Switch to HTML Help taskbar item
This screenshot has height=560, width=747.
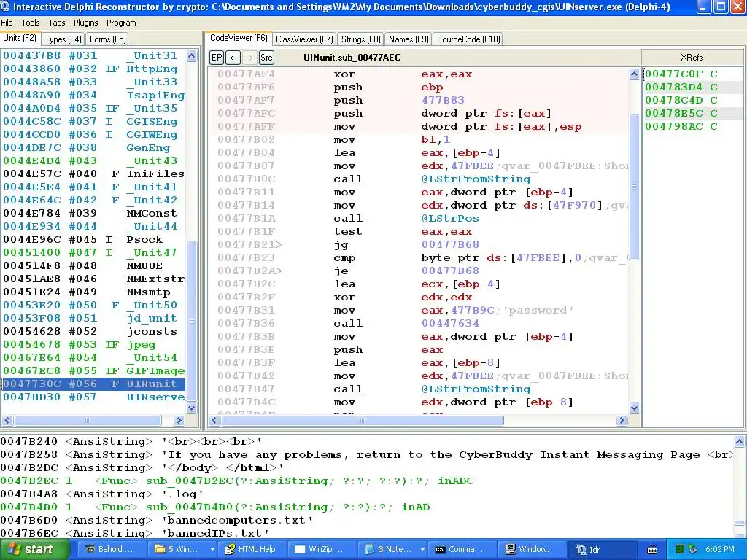coord(253,550)
